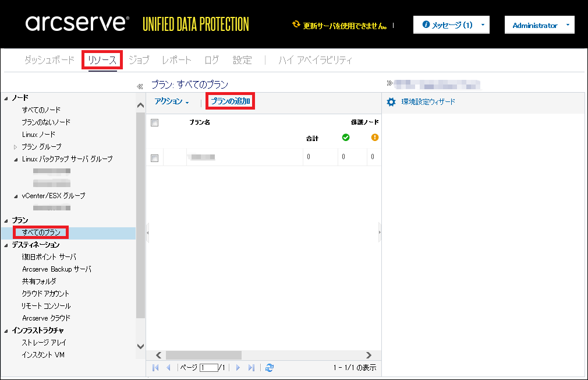The image size is (588, 380).
Task: Select すべてのノード in the tree
Action: (41, 110)
